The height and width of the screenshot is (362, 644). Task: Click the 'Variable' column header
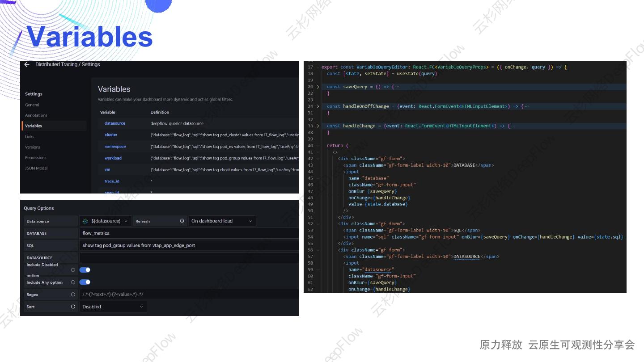tap(108, 112)
